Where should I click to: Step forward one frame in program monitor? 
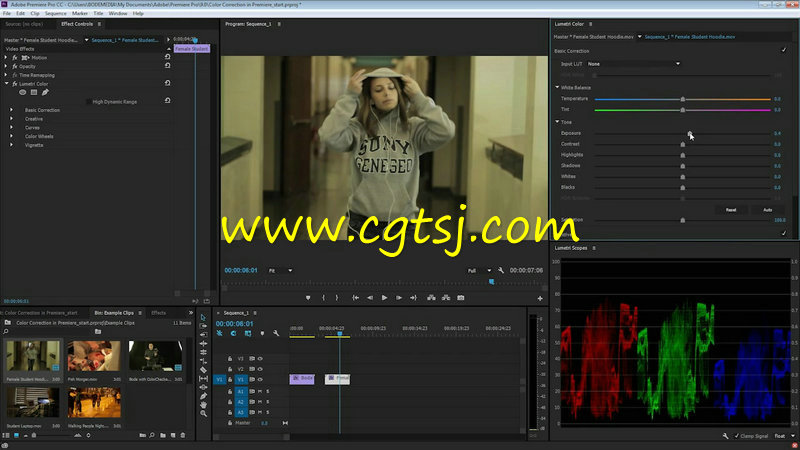coord(399,297)
